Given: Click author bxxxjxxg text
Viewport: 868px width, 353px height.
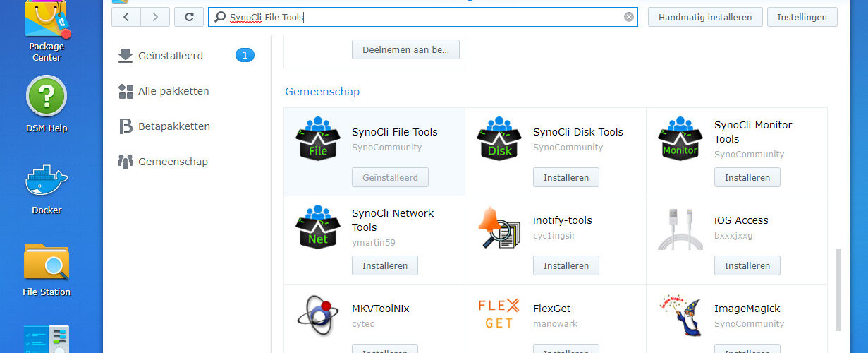Looking at the screenshot, I should point(733,235).
